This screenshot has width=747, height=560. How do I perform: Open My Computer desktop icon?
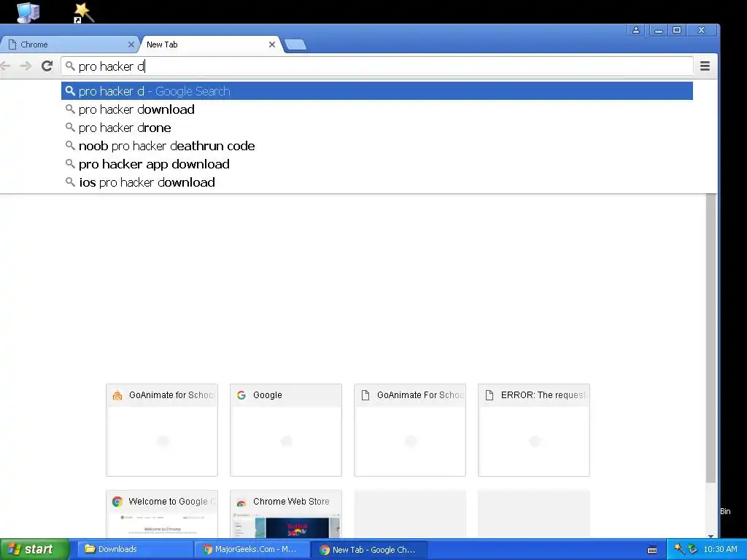[x=28, y=12]
